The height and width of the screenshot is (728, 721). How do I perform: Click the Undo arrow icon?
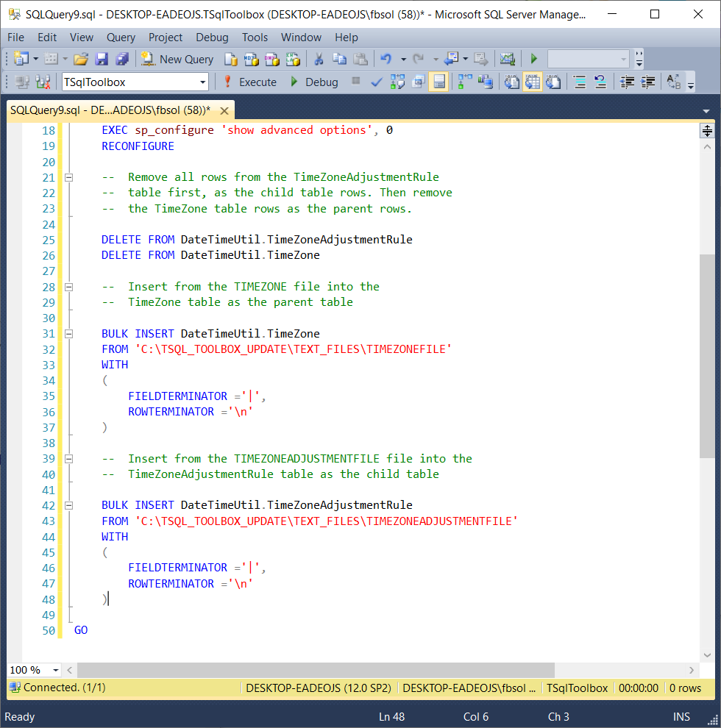point(386,60)
